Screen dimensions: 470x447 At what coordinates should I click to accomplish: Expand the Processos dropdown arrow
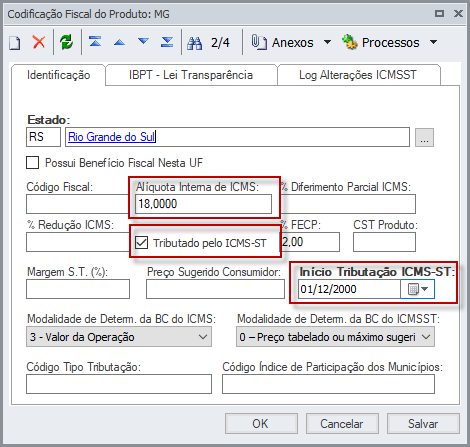coord(433,42)
